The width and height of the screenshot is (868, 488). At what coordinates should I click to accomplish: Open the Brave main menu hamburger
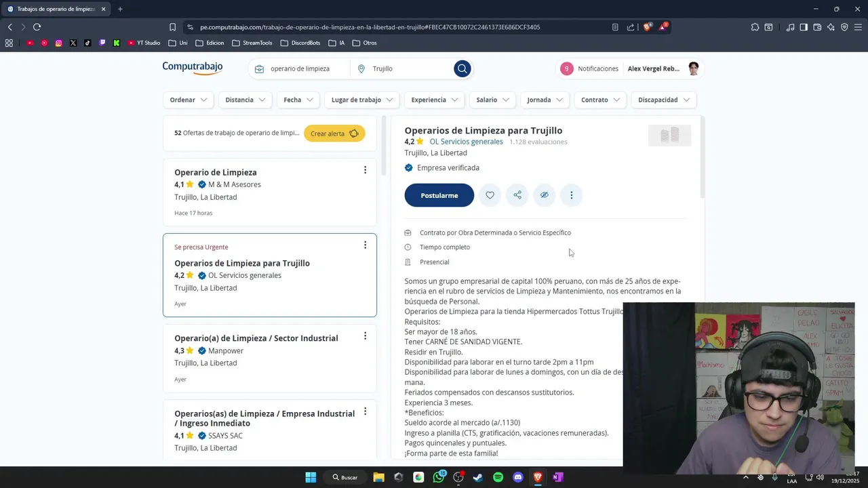[x=858, y=27]
